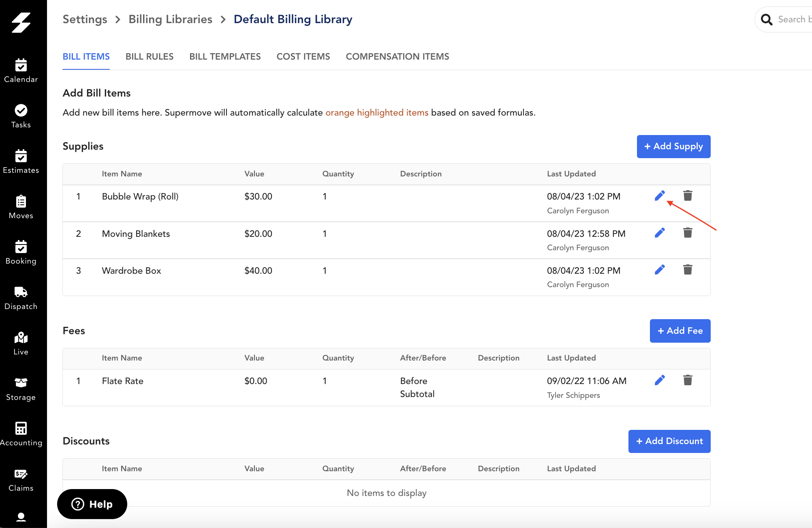Screen dimensions: 812x528
Task: Click the $40.00 value cell
Action: [x=258, y=270]
